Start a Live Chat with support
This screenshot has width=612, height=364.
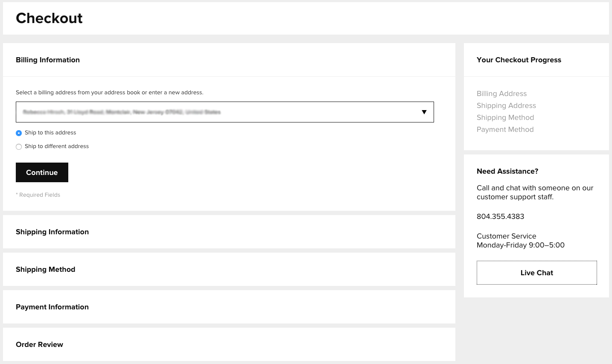coord(536,273)
